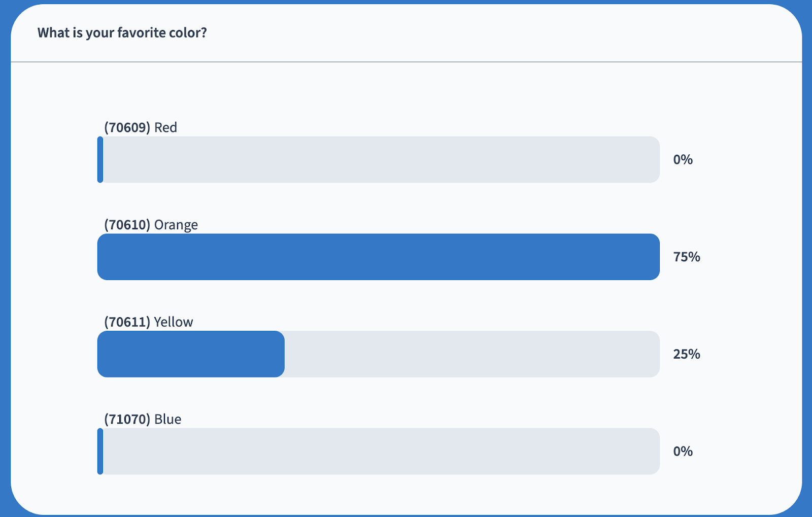Screen dimensions: 812x517
Task: Click the 25% value beside Yellow
Action: click(687, 354)
